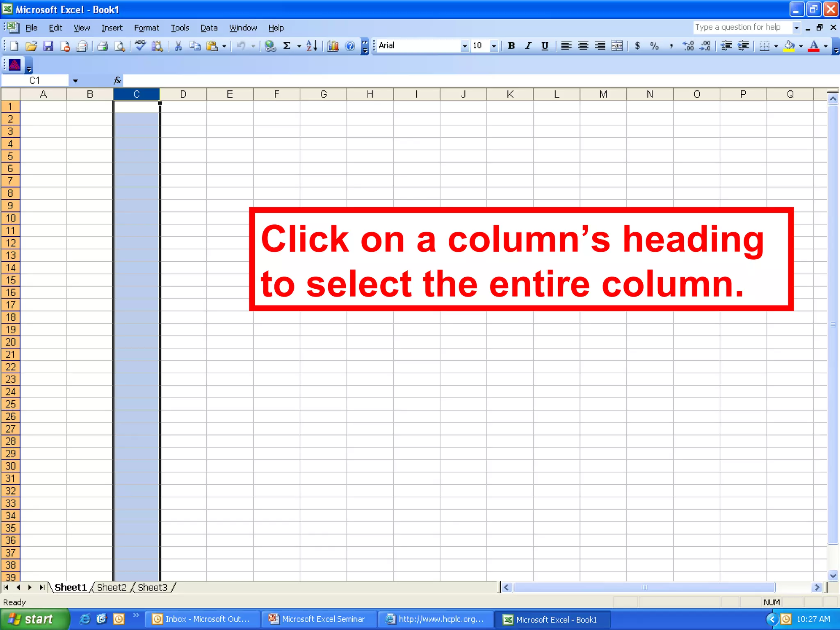
Task: Copy selection with Copy icon
Action: [x=195, y=46]
